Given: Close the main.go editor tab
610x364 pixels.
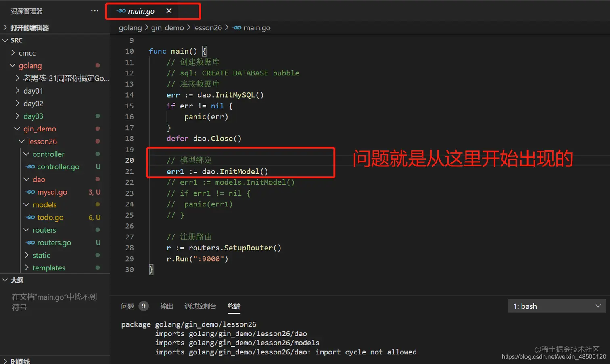Looking at the screenshot, I should [169, 11].
